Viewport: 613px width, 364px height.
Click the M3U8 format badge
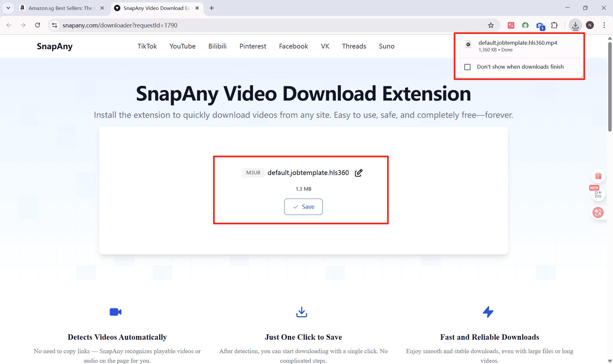[253, 173]
